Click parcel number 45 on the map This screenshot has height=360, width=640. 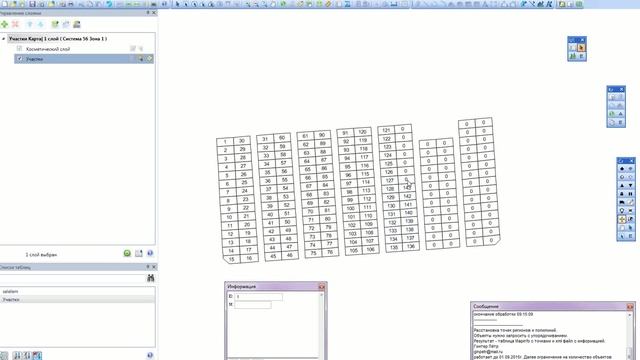tap(273, 256)
